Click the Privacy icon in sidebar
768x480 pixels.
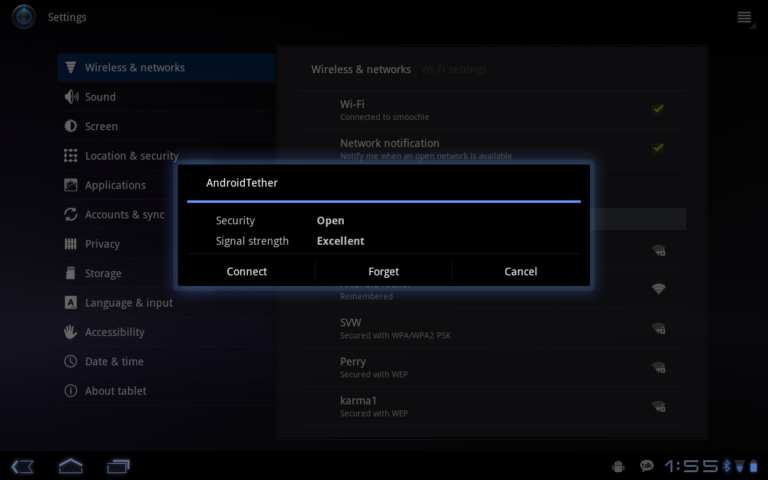coord(71,244)
